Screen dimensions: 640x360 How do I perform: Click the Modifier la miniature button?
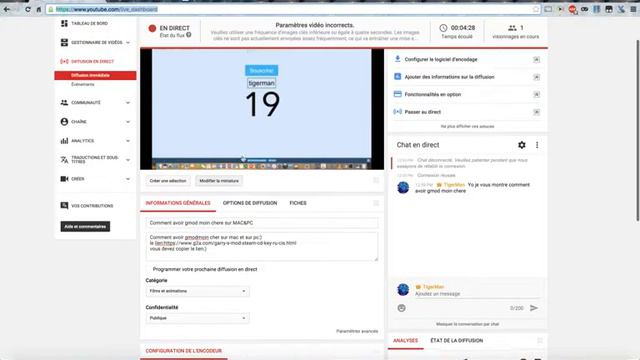point(219,181)
